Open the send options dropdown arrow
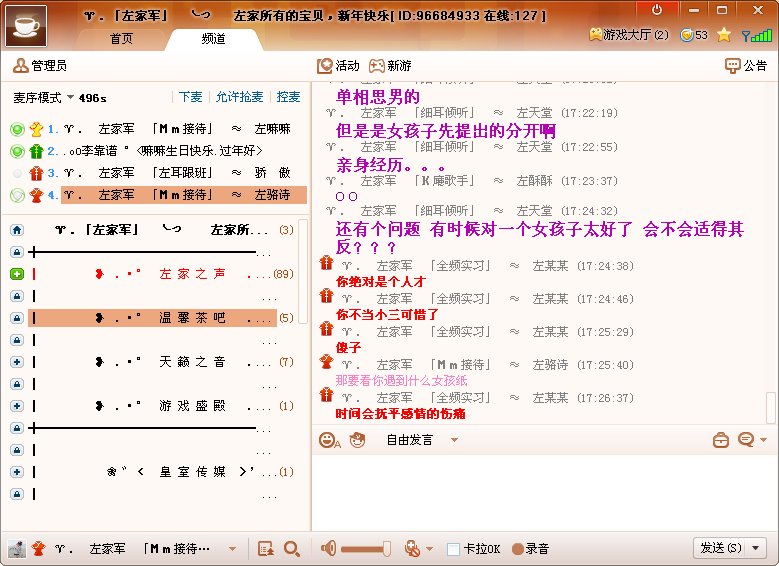Image resolution: width=779 pixels, height=566 pixels. (756, 548)
